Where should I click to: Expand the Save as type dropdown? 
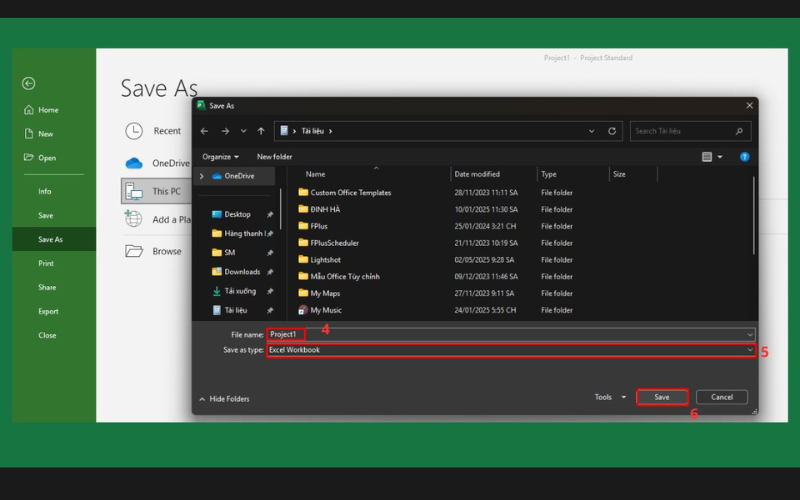pyautogui.click(x=750, y=350)
